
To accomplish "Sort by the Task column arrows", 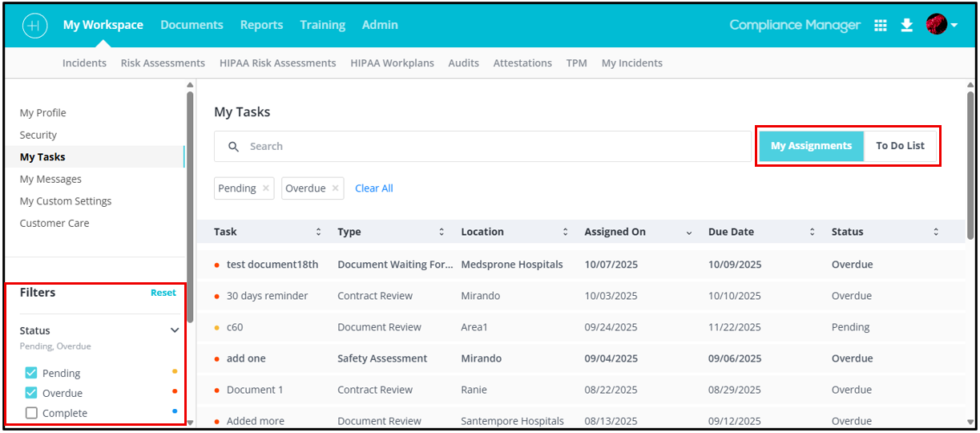I will (x=318, y=232).
